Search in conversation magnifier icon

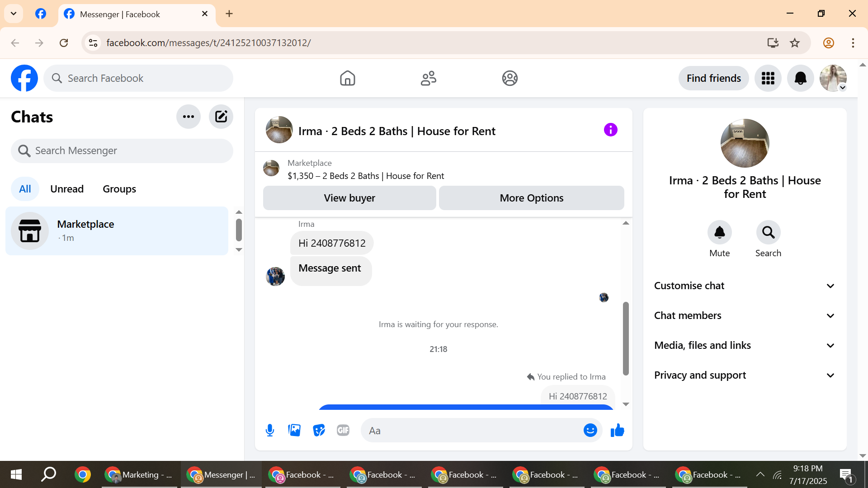click(769, 232)
